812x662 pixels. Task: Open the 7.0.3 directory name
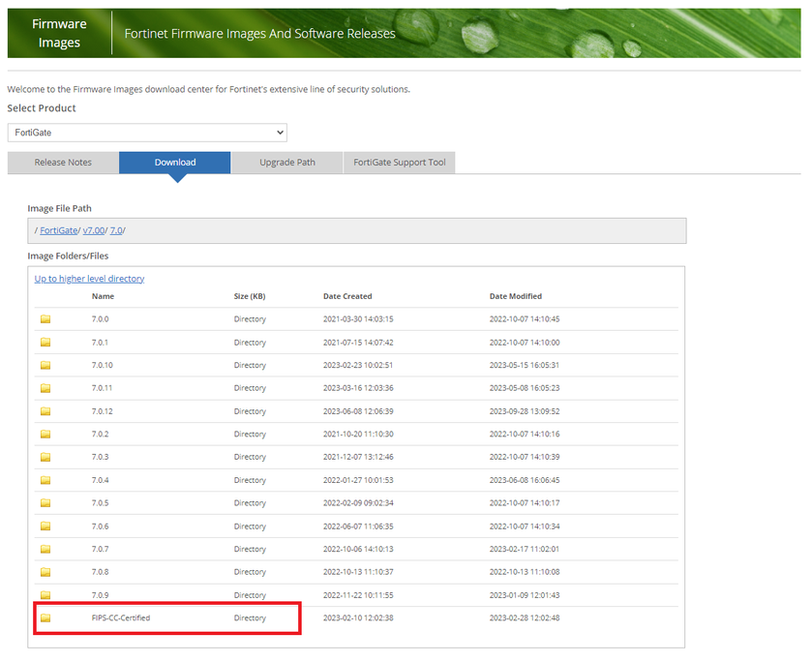(100, 457)
